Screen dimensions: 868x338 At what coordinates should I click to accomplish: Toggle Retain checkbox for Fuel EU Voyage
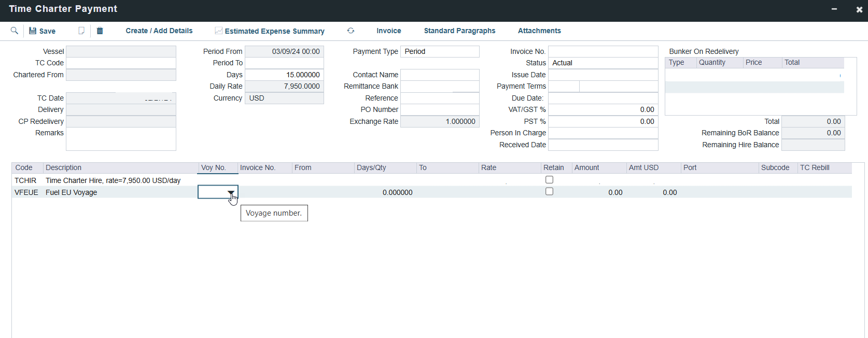549,191
